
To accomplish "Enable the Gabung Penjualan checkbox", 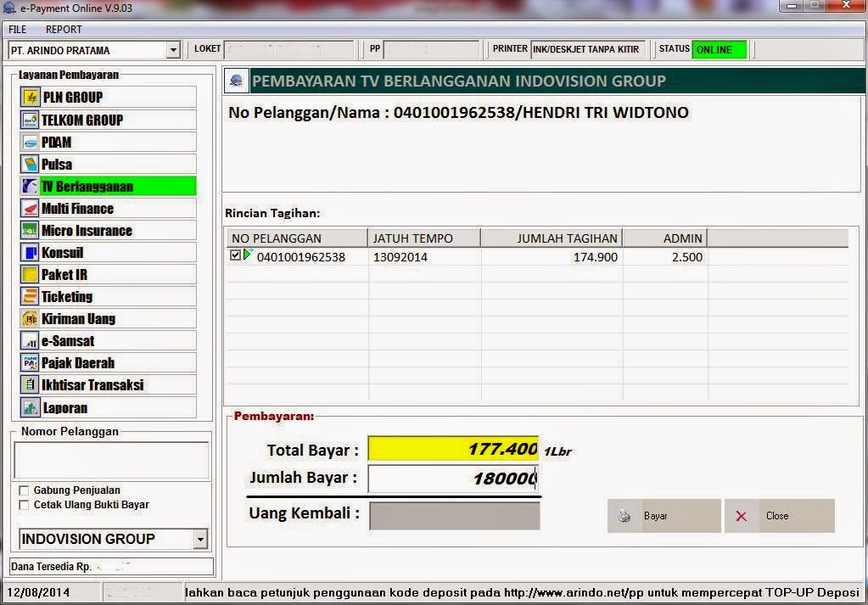I will 24,490.
